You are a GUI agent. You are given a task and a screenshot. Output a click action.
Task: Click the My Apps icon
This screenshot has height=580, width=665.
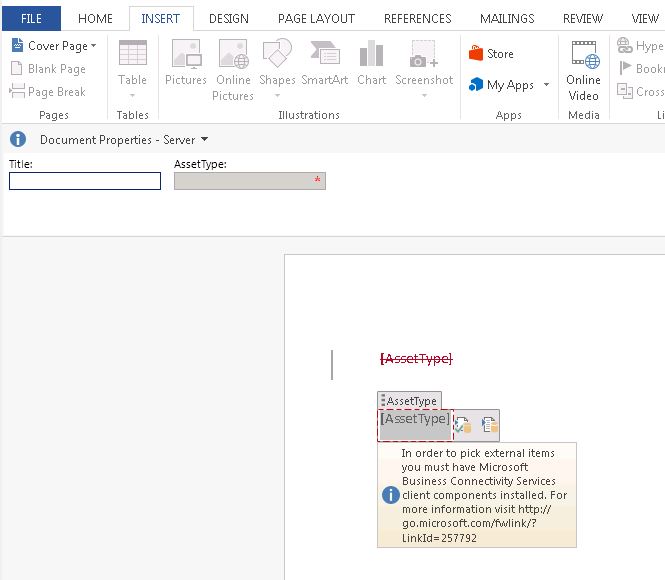tap(476, 84)
